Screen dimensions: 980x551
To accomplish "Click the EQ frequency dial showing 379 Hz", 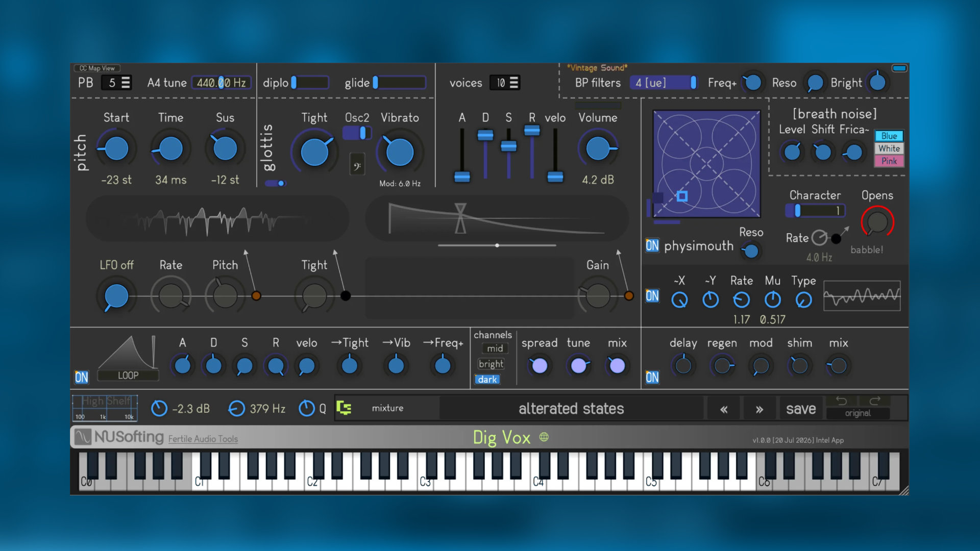I will pos(236,408).
